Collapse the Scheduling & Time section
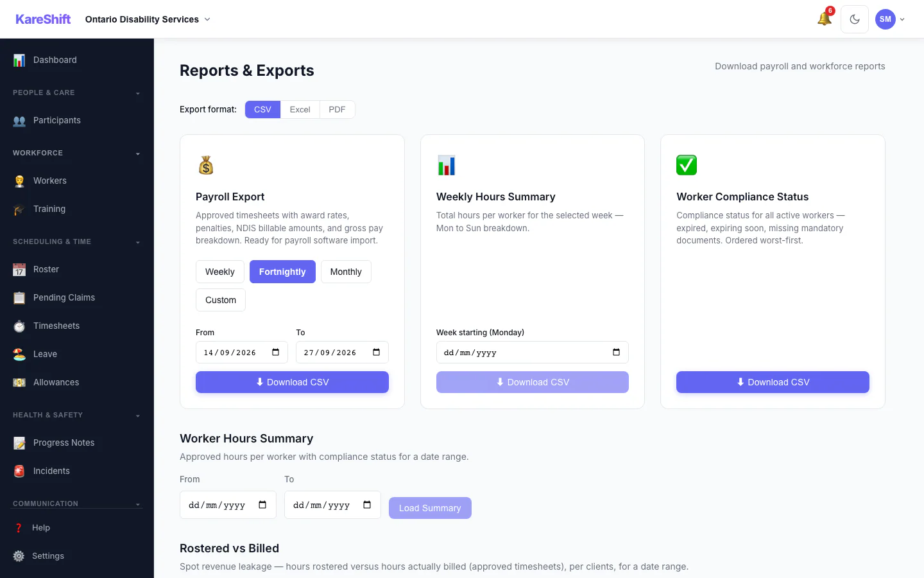The height and width of the screenshot is (578, 924). click(77, 241)
